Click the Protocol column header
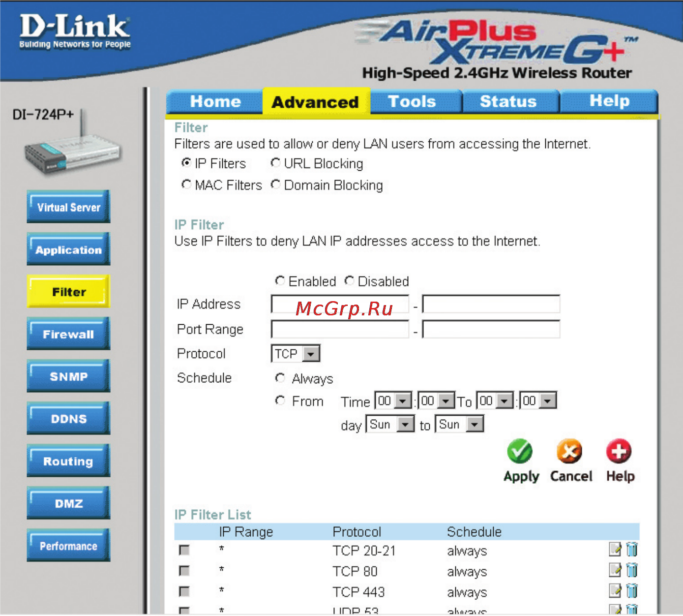The width and height of the screenshot is (683, 616). point(356,532)
